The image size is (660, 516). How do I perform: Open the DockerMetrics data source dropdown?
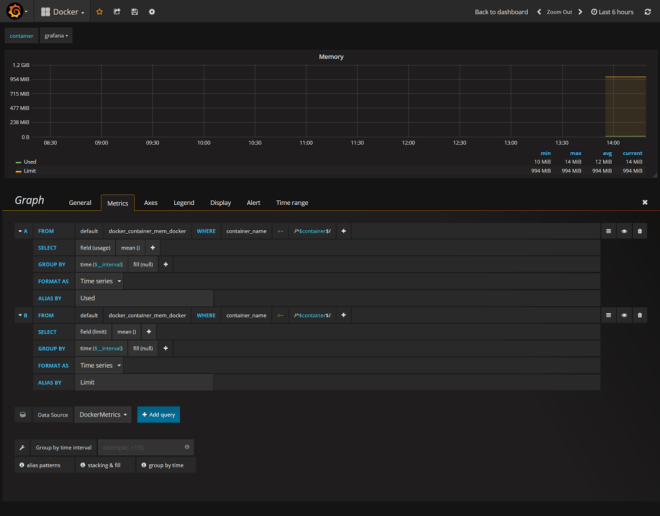point(103,414)
